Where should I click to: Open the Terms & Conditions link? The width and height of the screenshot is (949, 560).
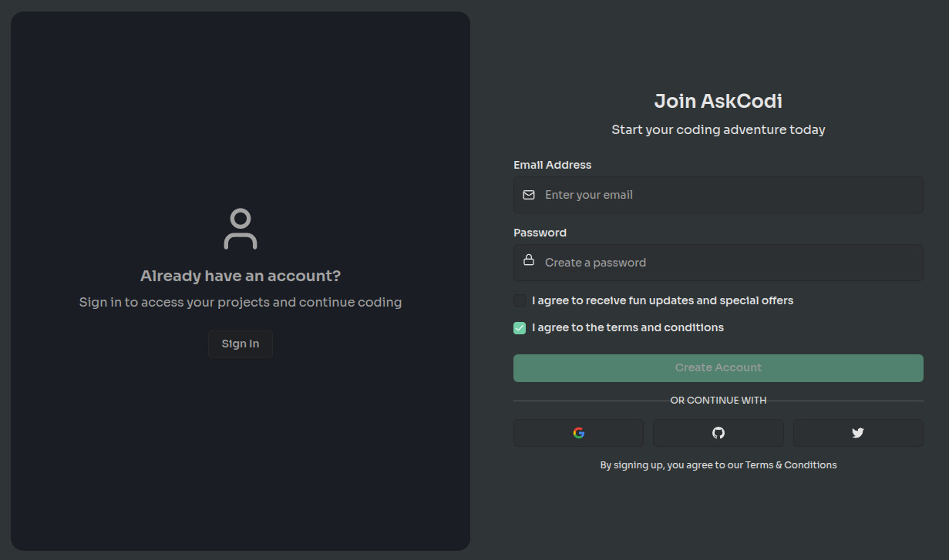[x=791, y=464]
